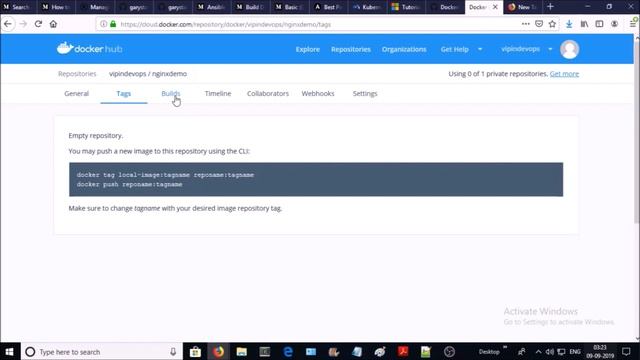The height and width of the screenshot is (360, 640).
Task: Open the Firefox account icon
Action: tap(614, 24)
